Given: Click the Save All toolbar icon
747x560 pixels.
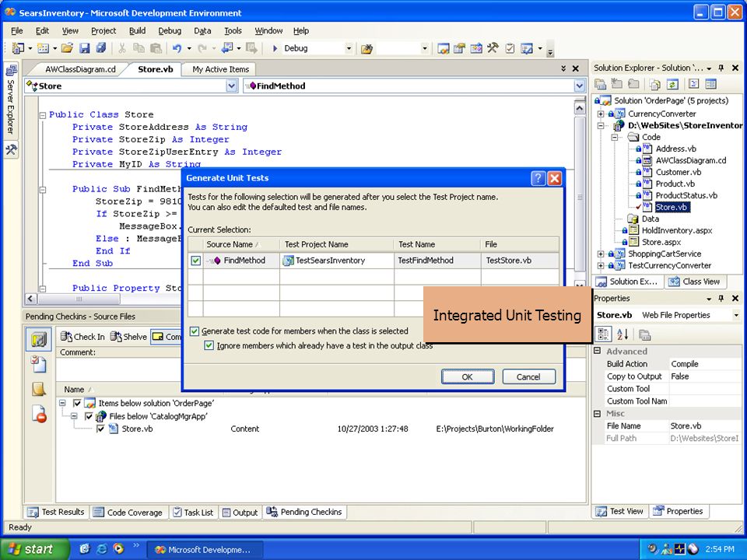Looking at the screenshot, I should (x=101, y=48).
